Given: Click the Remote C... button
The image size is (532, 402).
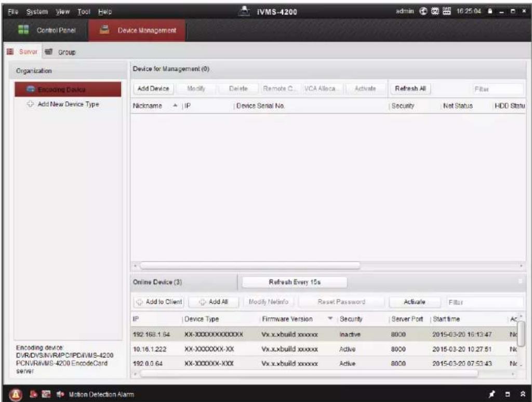Looking at the screenshot, I should pyautogui.click(x=280, y=88).
